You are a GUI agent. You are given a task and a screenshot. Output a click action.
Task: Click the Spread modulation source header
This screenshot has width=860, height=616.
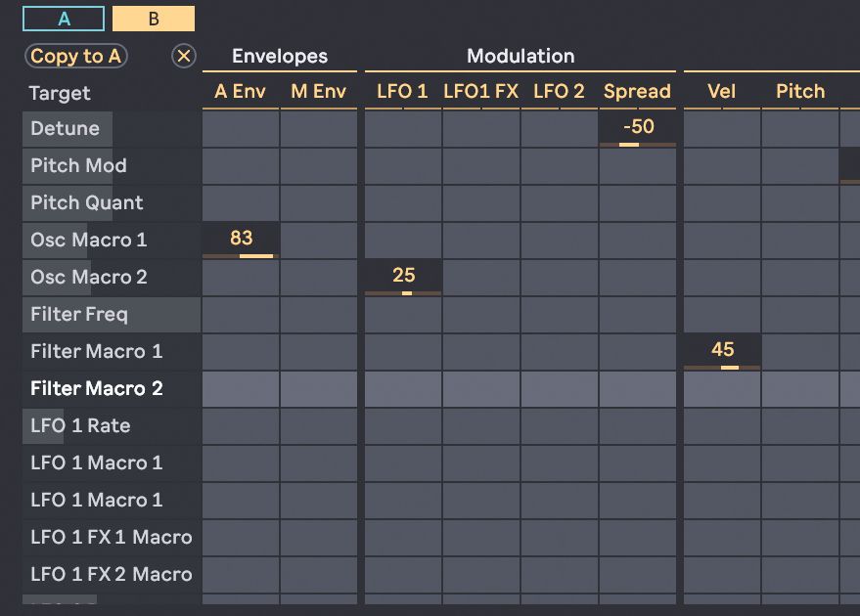click(637, 92)
